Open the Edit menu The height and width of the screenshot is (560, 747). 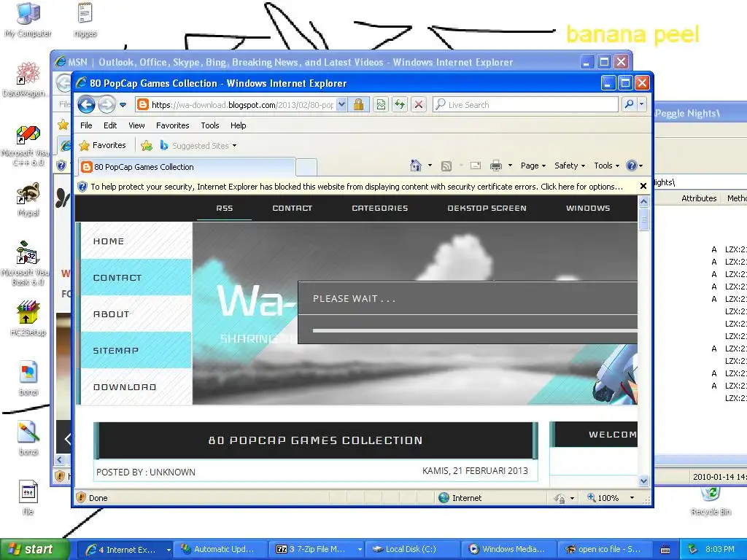pyautogui.click(x=110, y=125)
